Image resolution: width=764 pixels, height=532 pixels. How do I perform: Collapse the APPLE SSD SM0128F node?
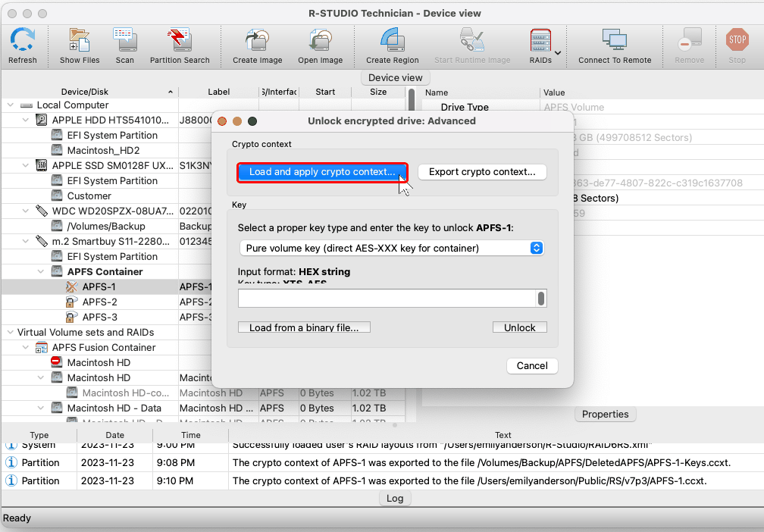[x=25, y=165]
